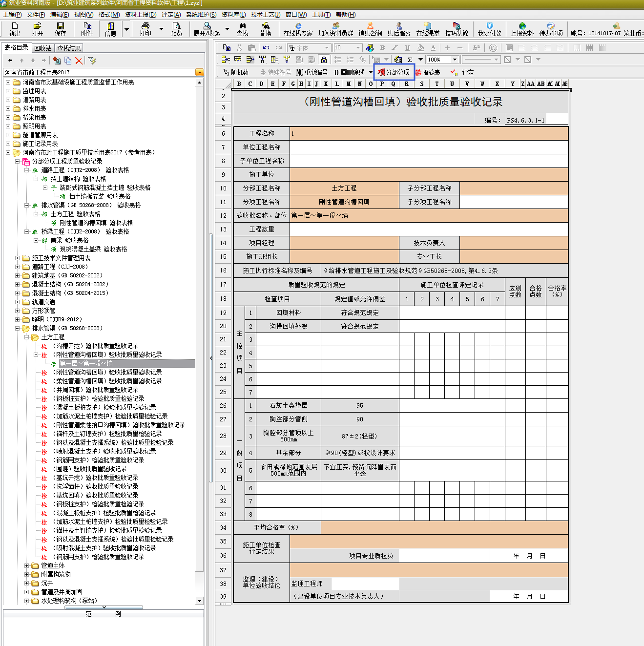Open the 系统维护(S) menu
Viewport: 644px width, 646px height.
[x=201, y=15]
